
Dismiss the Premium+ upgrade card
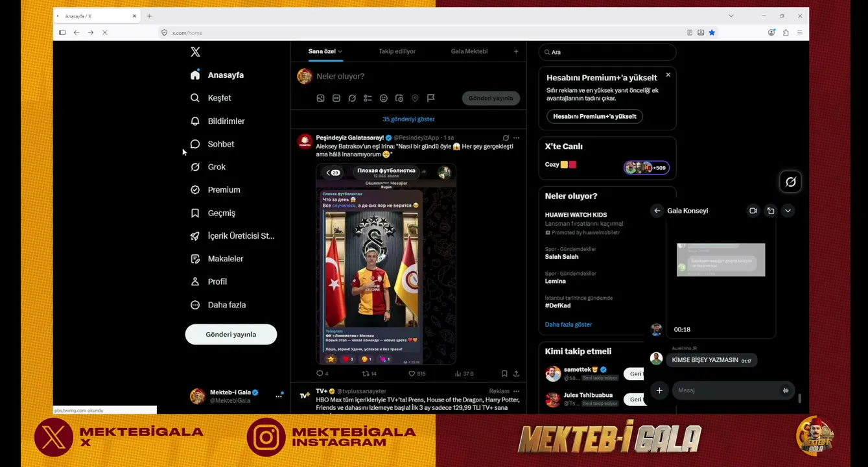coord(668,75)
